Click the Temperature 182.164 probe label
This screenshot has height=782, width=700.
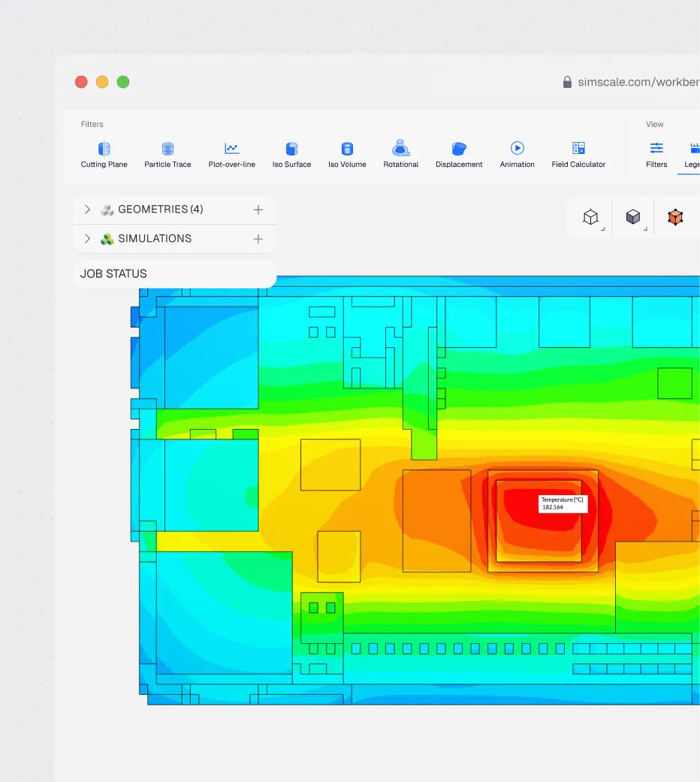[x=563, y=504]
